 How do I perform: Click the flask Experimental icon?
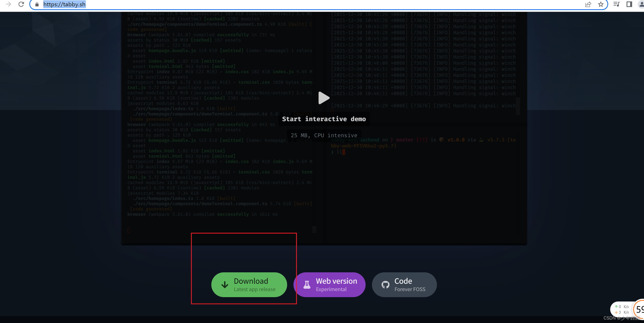coord(307,284)
